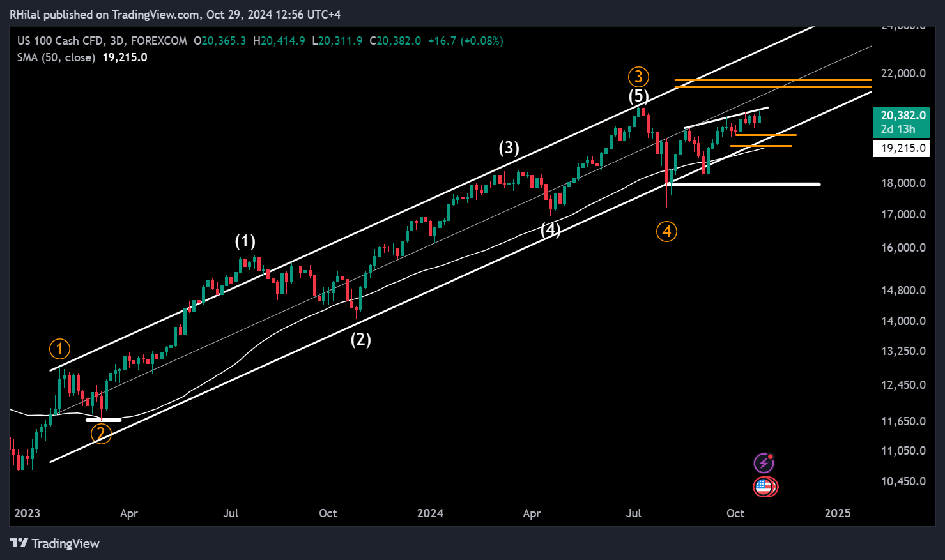Click the Jul label between 2023 and 2024
Screen dimensions: 945x560
click(x=231, y=513)
